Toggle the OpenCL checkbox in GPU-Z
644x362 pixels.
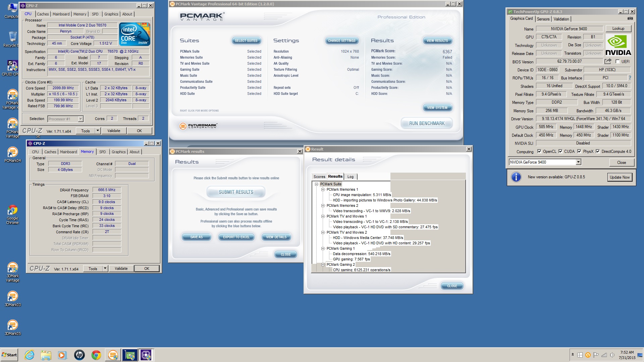click(539, 152)
